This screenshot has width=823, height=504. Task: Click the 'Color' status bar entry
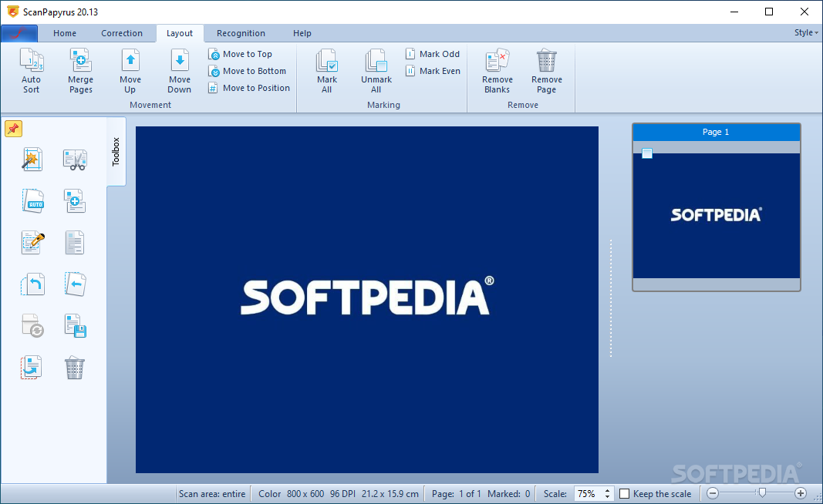[270, 493]
